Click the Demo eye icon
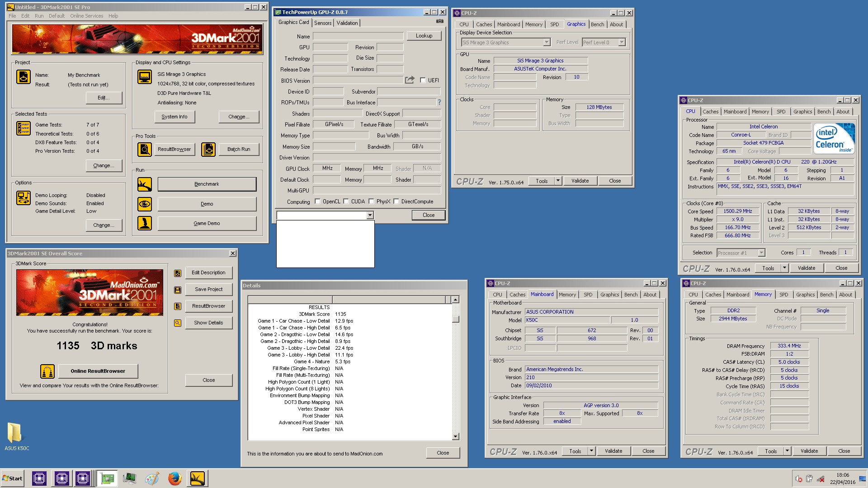This screenshot has height=488, width=868. pos(145,204)
